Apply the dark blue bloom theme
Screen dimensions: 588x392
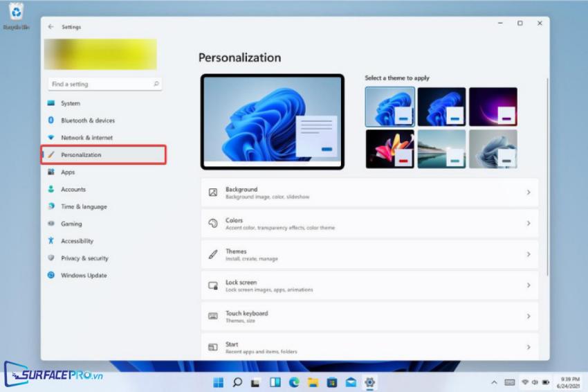tap(442, 107)
